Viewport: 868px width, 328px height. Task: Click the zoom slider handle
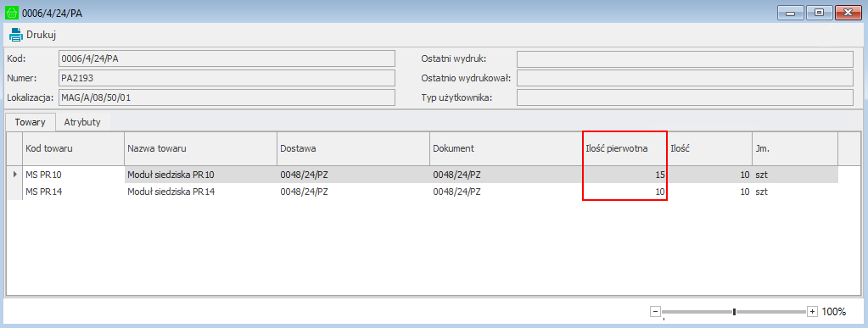(x=734, y=312)
